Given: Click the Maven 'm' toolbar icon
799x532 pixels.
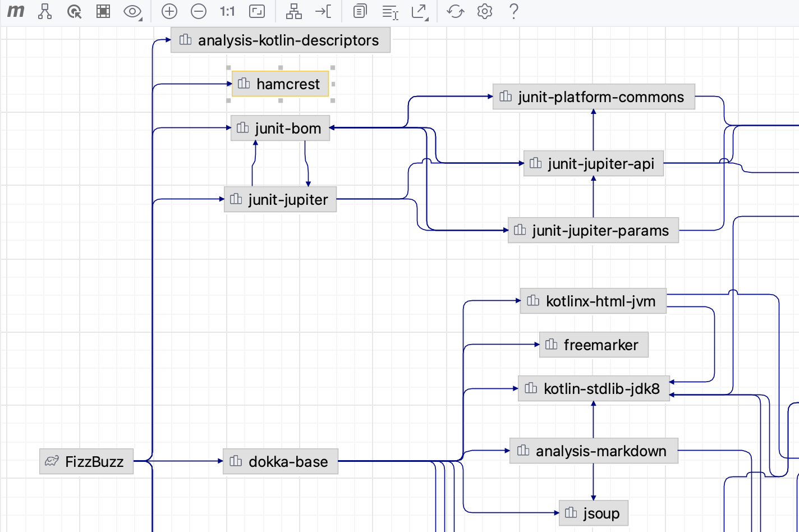Looking at the screenshot, I should 16,11.
